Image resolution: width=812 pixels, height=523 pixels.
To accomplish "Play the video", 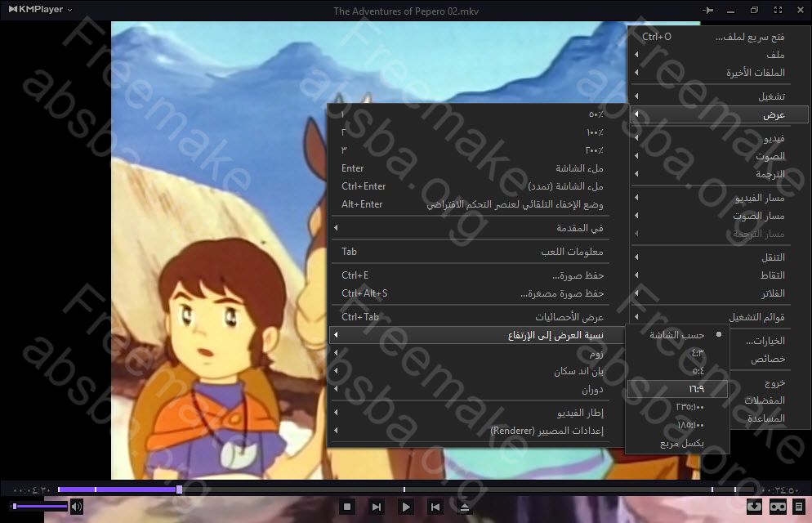I will [x=406, y=507].
